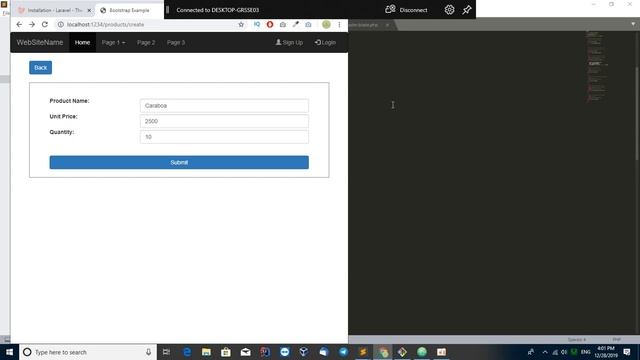Open the IQ browser extension
This screenshot has width=640, height=360.
(257, 24)
